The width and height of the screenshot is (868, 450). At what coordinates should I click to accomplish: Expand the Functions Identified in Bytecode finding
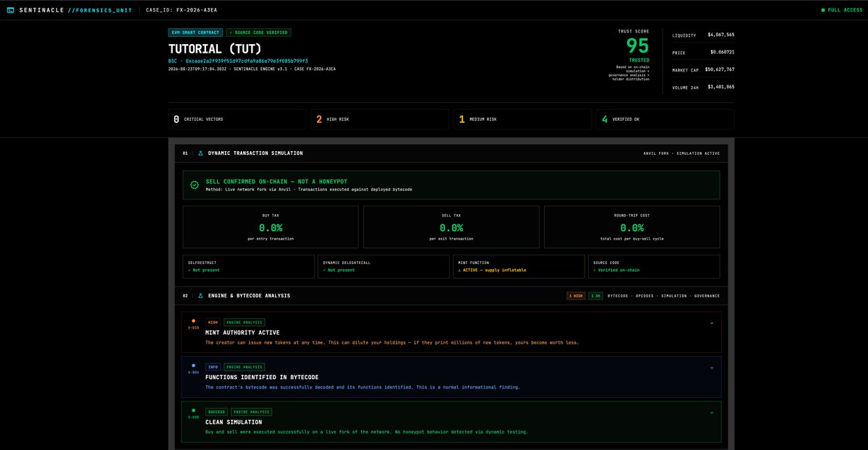[x=712, y=368]
